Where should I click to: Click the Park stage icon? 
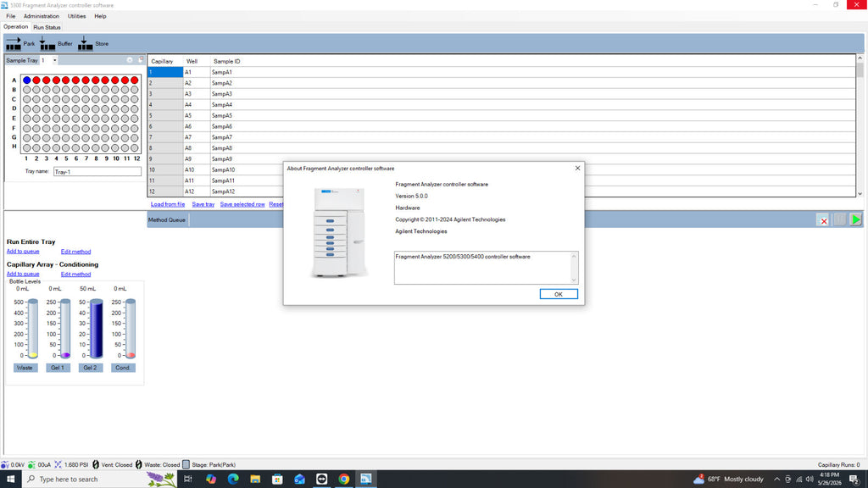14,44
